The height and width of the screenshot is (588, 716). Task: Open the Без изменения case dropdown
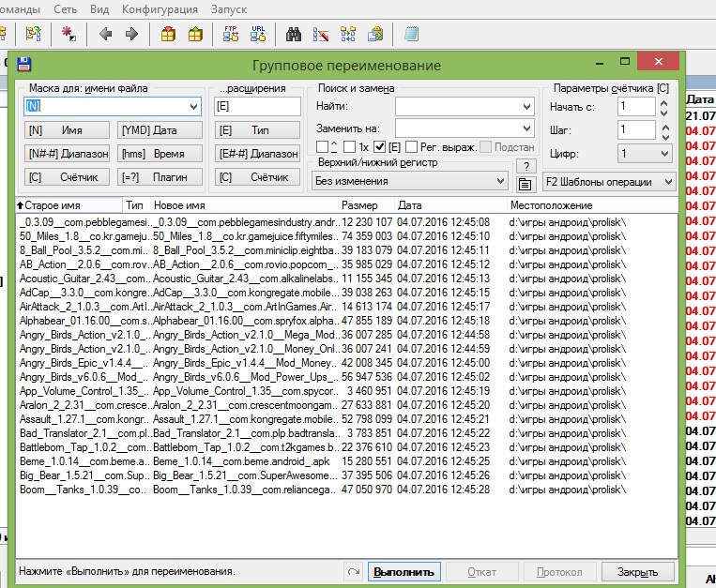[x=409, y=181]
